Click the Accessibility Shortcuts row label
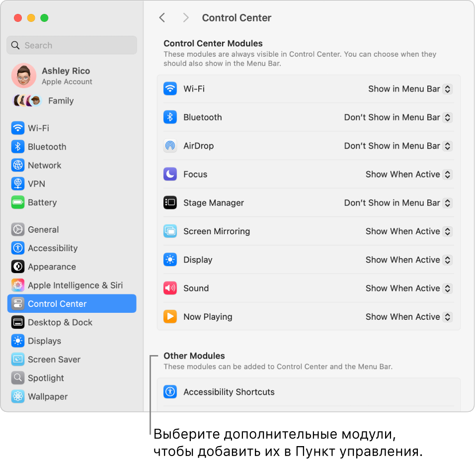Image resolution: width=476 pixels, height=463 pixels. click(x=229, y=392)
